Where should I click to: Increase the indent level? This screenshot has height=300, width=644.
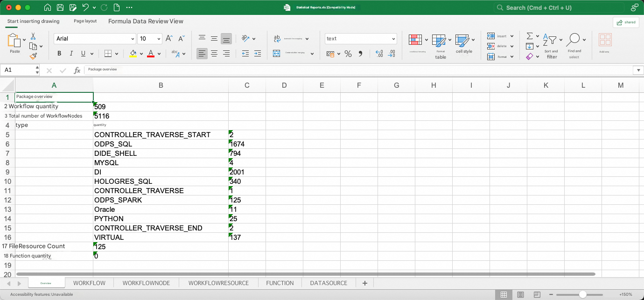(x=257, y=54)
